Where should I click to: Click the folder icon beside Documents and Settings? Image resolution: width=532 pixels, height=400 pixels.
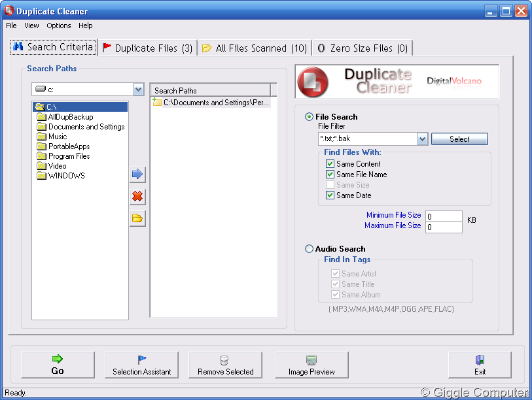click(x=41, y=127)
